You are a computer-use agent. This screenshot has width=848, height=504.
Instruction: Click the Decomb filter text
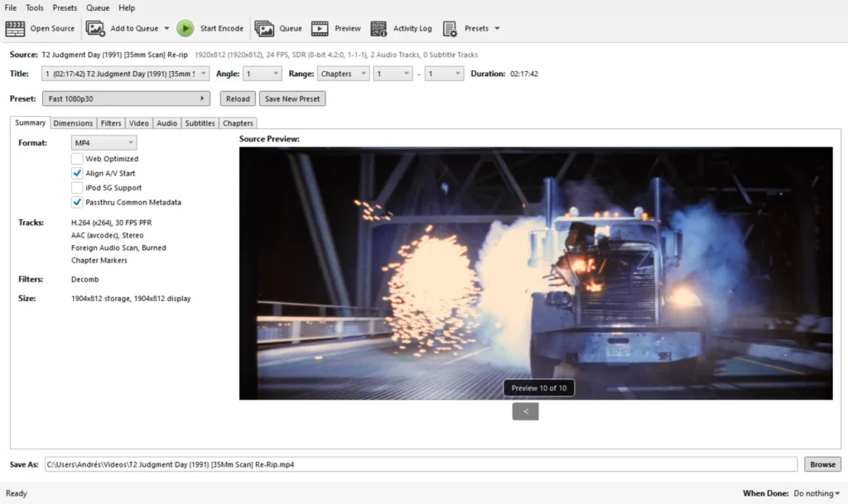point(85,279)
